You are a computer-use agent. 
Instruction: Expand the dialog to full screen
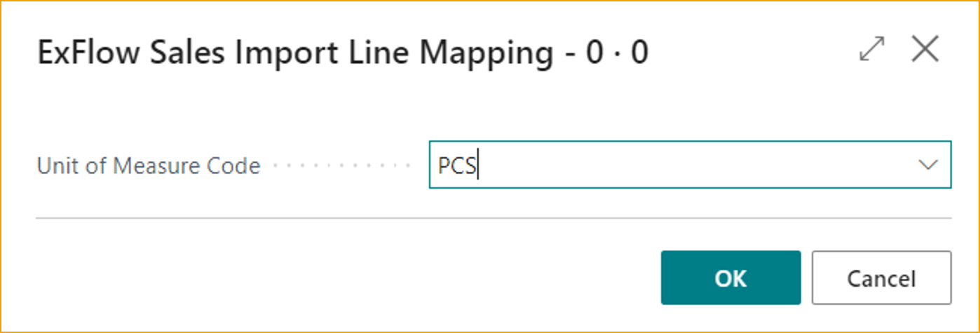[871, 51]
